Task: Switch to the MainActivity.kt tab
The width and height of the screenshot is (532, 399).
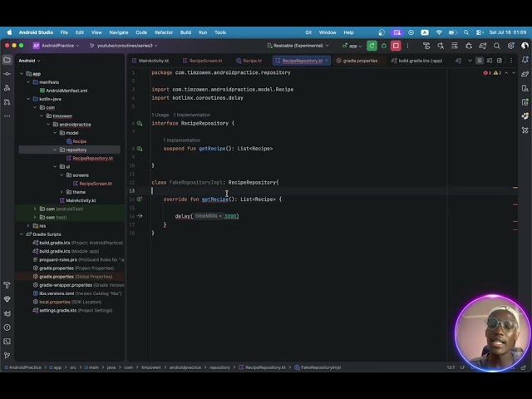Action: click(x=150, y=61)
